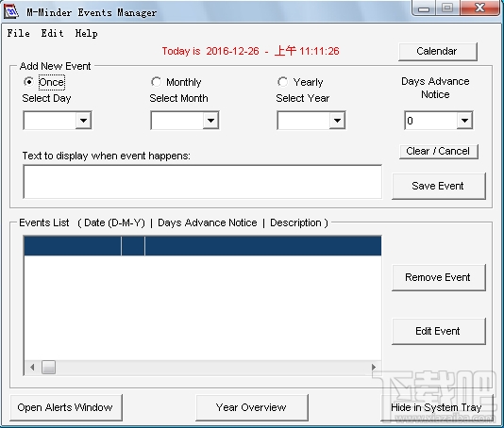
Task: Click the Remove Event button
Action: (439, 277)
